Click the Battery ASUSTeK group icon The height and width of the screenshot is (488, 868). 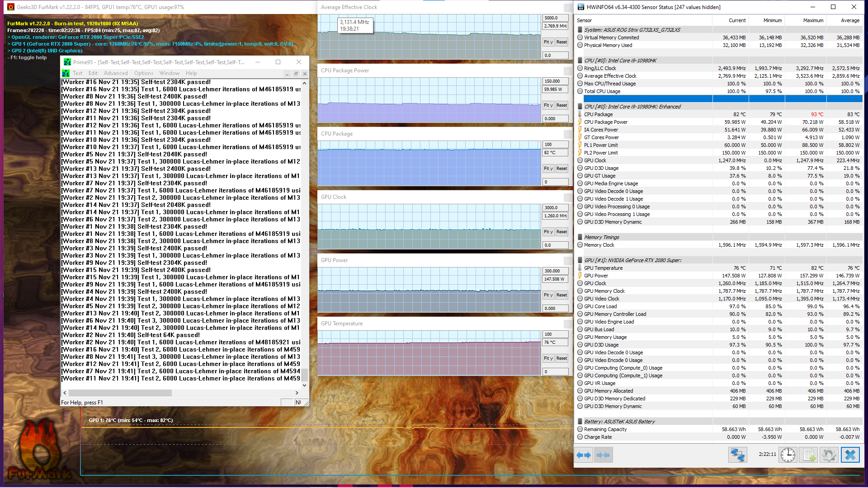pyautogui.click(x=580, y=422)
